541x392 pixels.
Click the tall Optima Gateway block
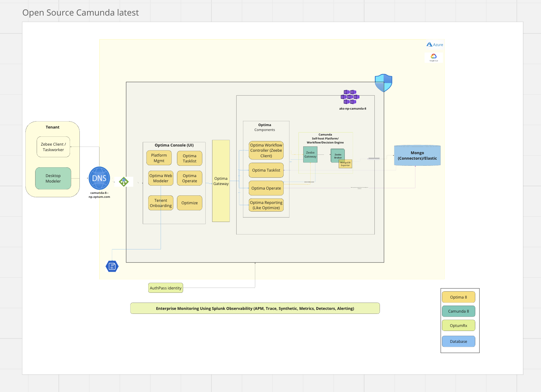[x=221, y=181]
